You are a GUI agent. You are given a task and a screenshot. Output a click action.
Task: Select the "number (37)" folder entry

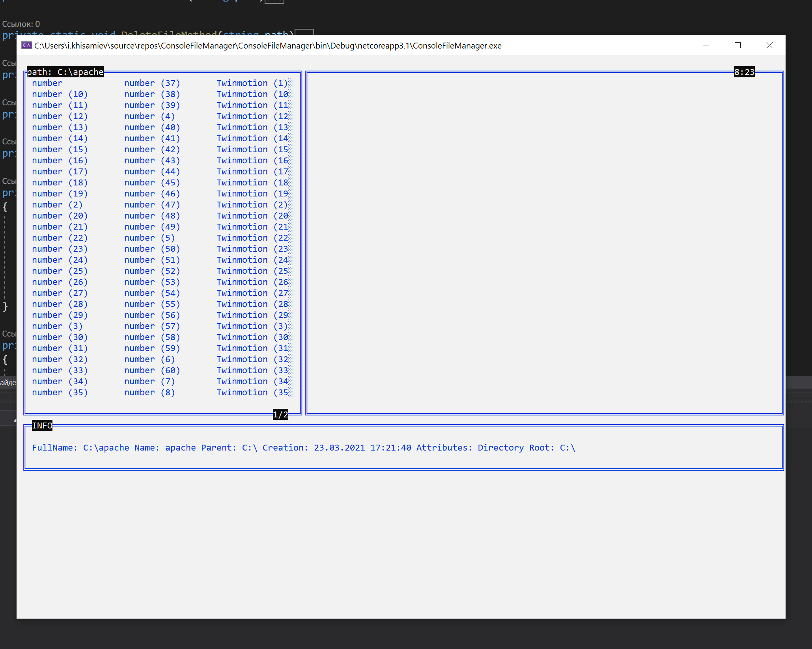[x=153, y=83]
